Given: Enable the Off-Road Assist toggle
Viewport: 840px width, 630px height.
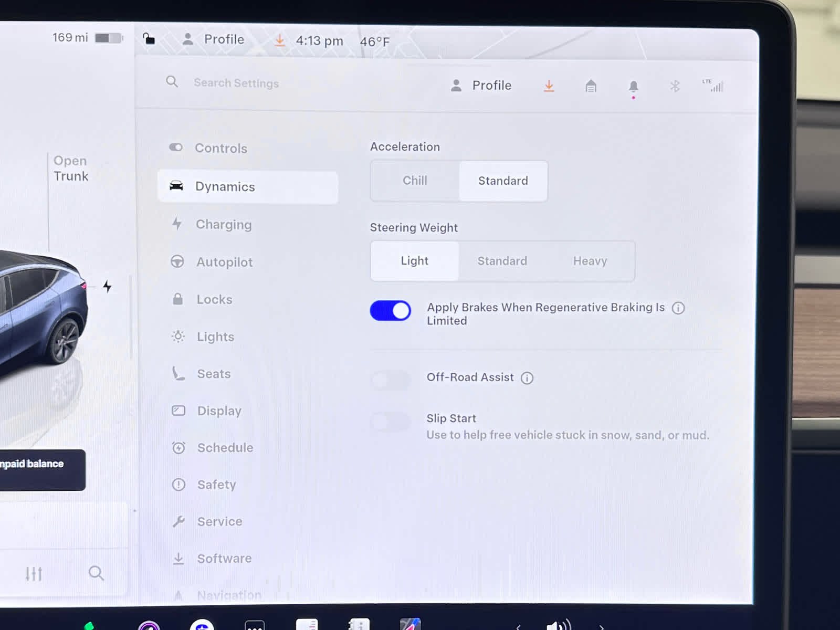Looking at the screenshot, I should tap(390, 379).
